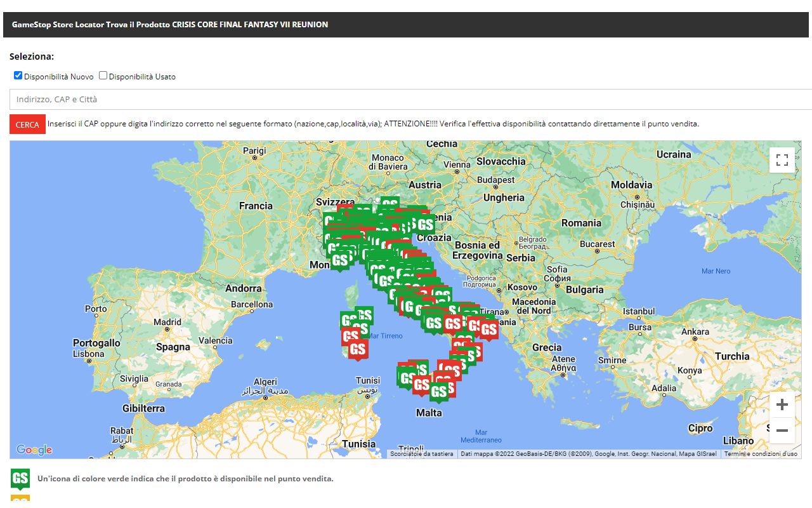Choose red GS marker in western Sicily
The image size is (812, 508).
[421, 384]
